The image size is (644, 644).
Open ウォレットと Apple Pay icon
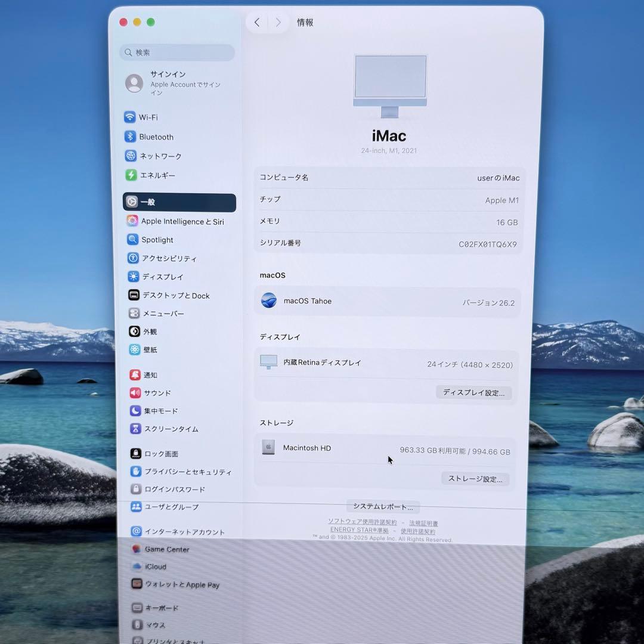(137, 584)
